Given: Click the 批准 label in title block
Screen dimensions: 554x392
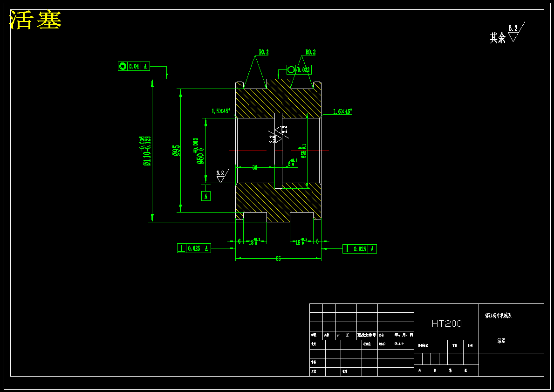Looking at the screenshot, I should coord(344,371).
